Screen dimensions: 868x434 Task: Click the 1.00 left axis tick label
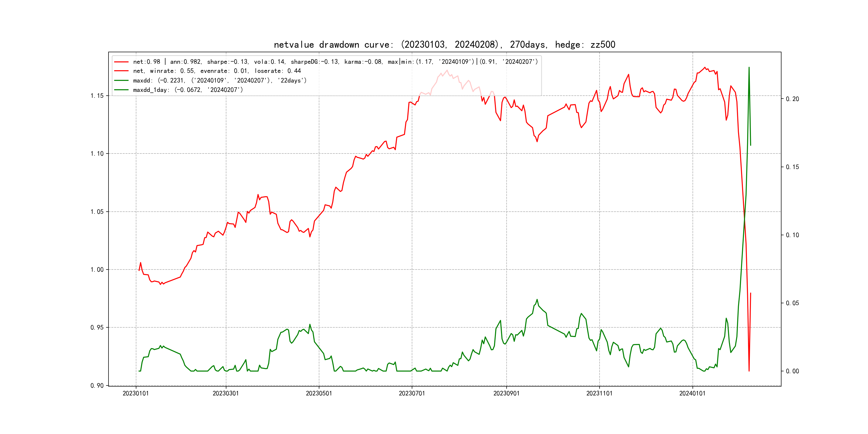coord(97,270)
